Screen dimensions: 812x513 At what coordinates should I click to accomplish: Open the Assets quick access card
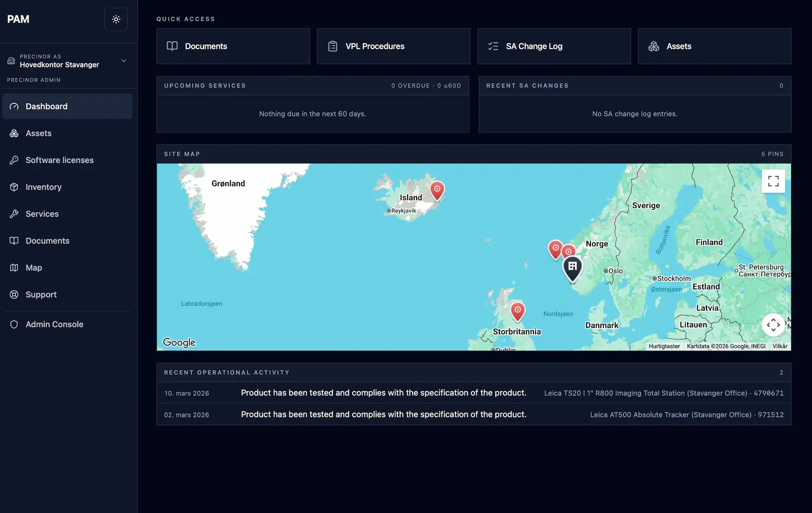point(715,46)
